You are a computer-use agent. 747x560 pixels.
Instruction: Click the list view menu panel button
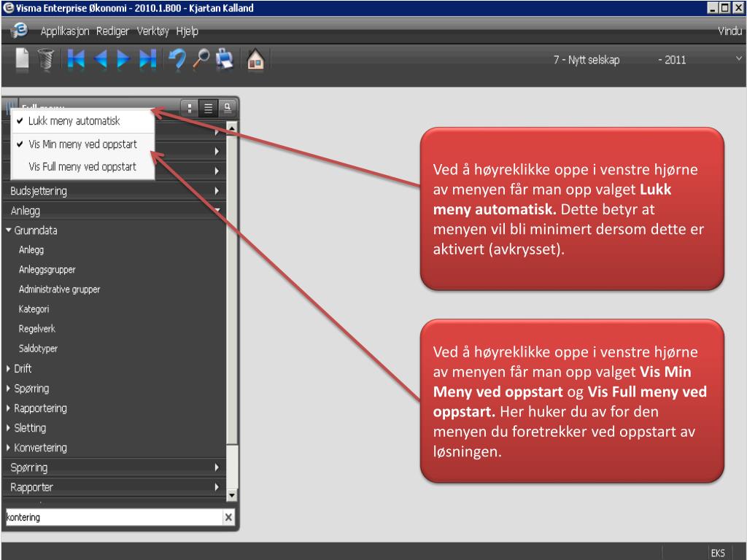208,108
